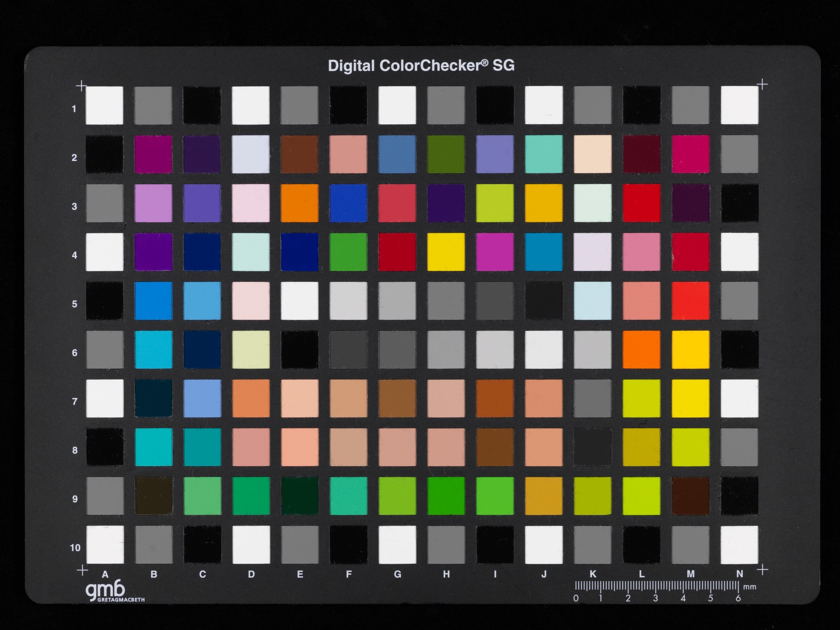Click row label '5'
The height and width of the screenshot is (630, 840).
tap(74, 304)
